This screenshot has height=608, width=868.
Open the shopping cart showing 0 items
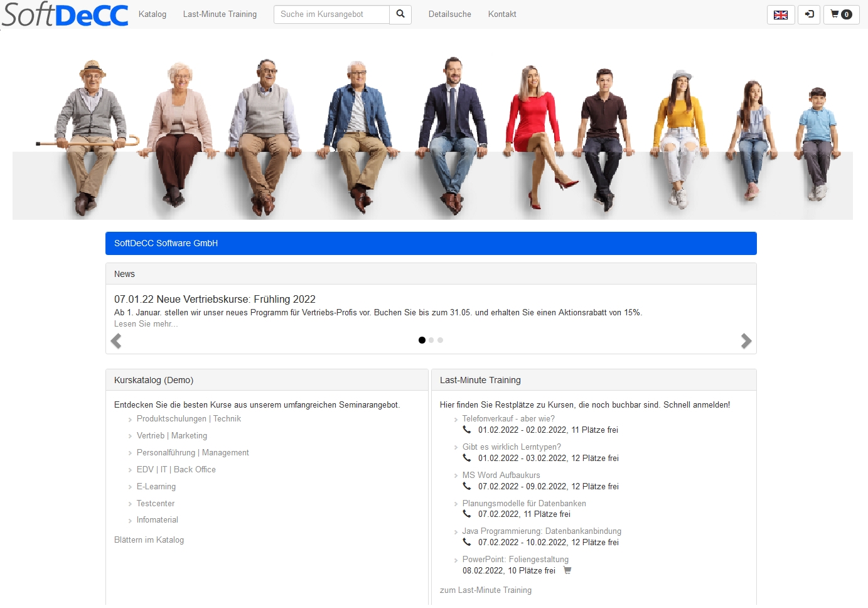click(x=841, y=14)
